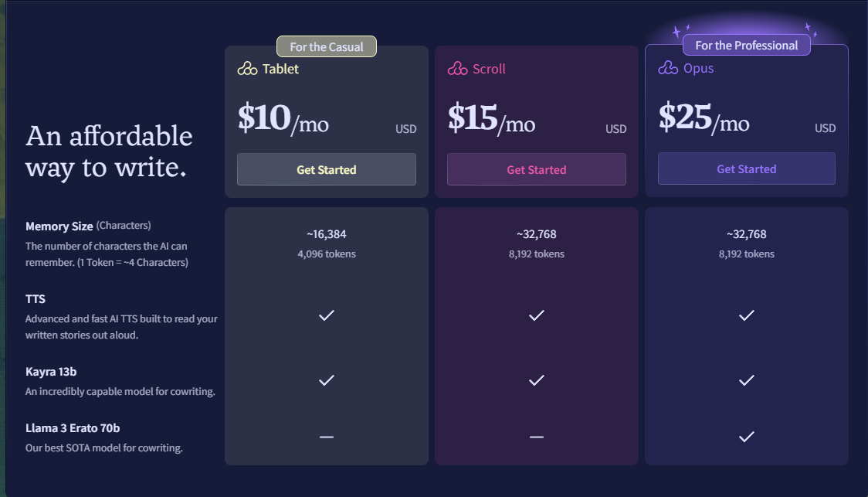Select Get Started under the Opus plan
This screenshot has width=868, height=497.
(746, 169)
